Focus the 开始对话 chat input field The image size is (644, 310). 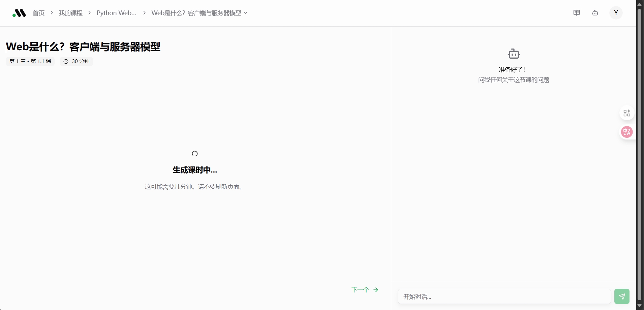click(504, 297)
